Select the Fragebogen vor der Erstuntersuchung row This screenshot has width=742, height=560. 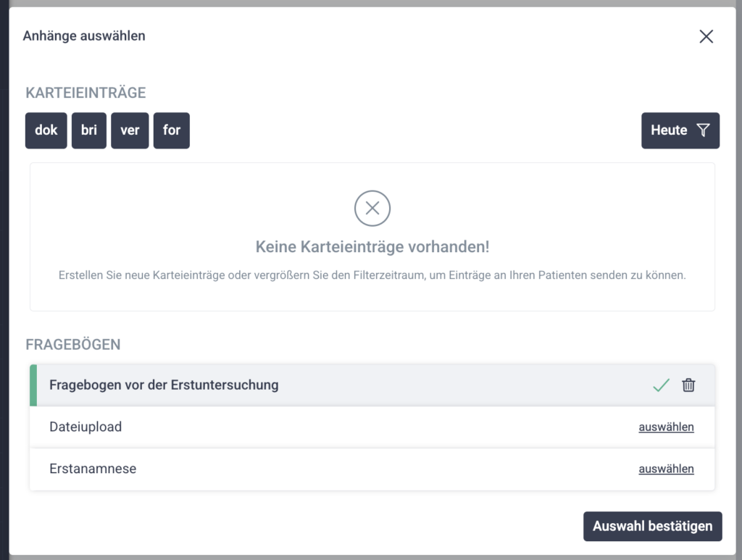tap(164, 385)
